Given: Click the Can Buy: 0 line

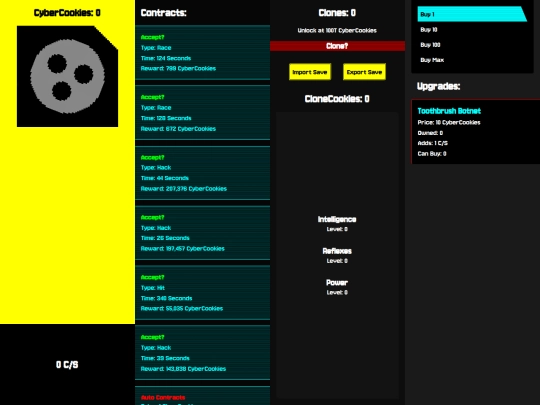Looking at the screenshot, I should [432, 154].
